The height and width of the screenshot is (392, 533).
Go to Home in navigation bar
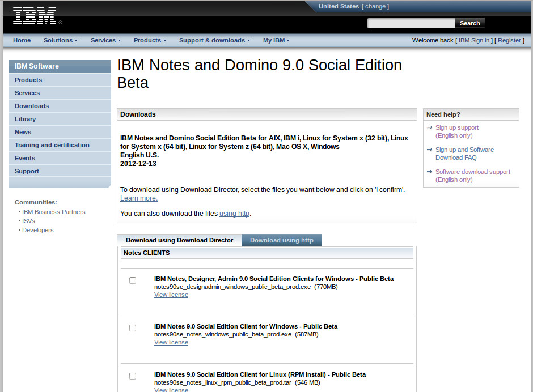point(22,40)
